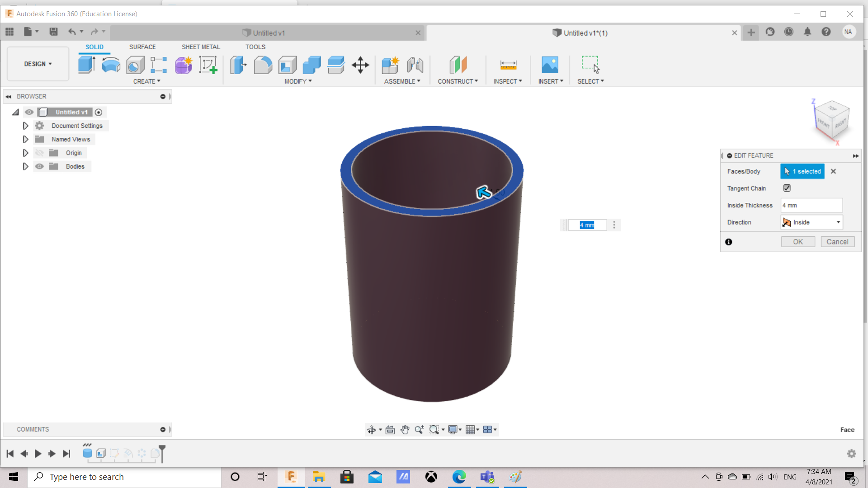Click the Insert menu icon
Screen dimensions: 868x488
[x=549, y=65]
